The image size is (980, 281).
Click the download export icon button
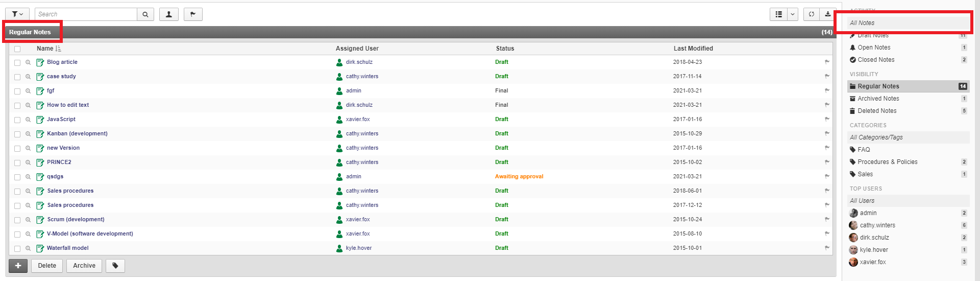(x=827, y=14)
